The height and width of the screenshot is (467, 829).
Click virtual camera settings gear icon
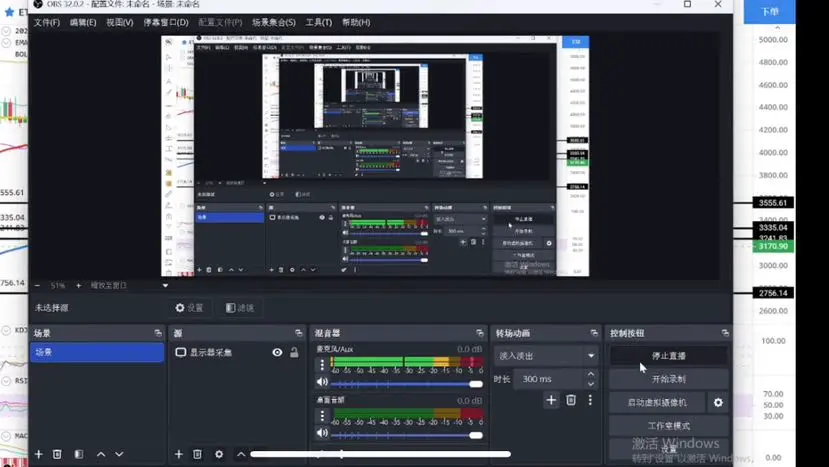[717, 403]
